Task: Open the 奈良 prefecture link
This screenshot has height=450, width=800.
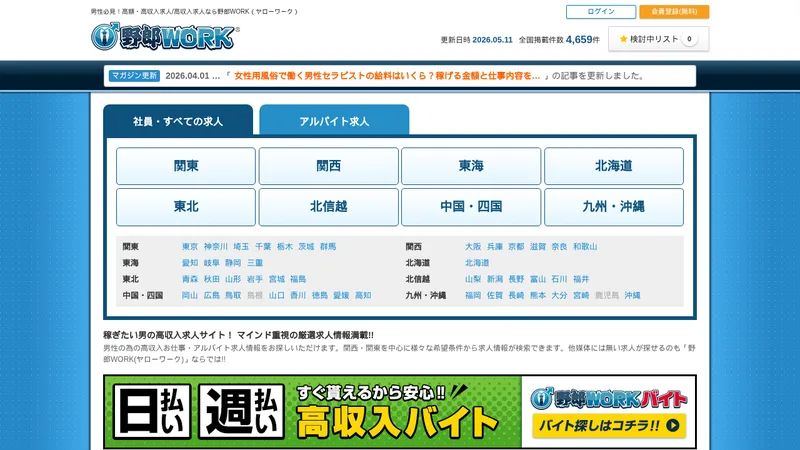Action: point(560,246)
